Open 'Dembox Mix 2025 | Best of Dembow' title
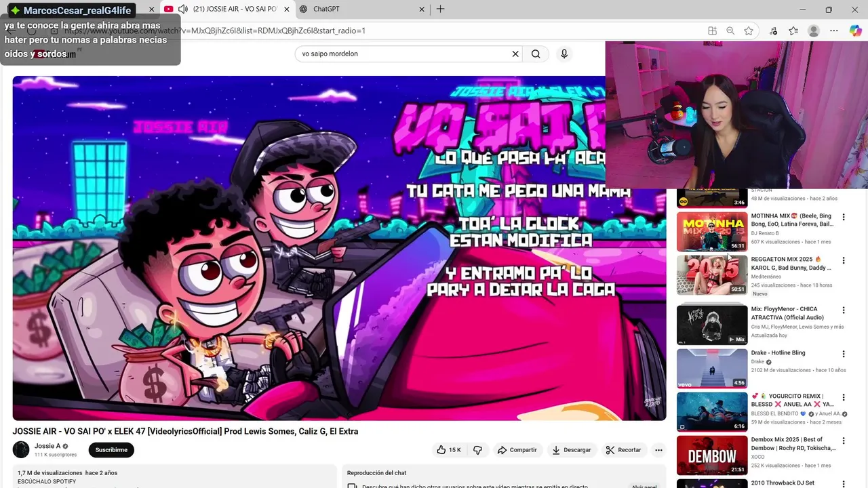The width and height of the screenshot is (868, 488). click(793, 444)
